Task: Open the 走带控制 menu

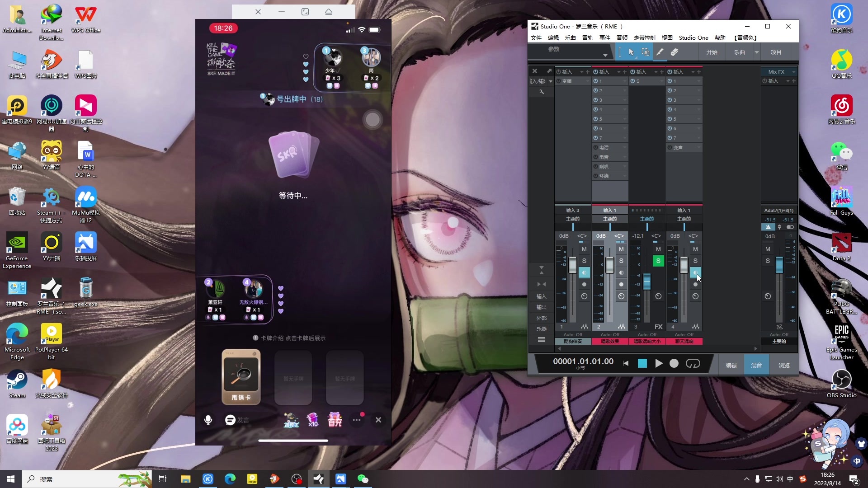Action: (645, 38)
